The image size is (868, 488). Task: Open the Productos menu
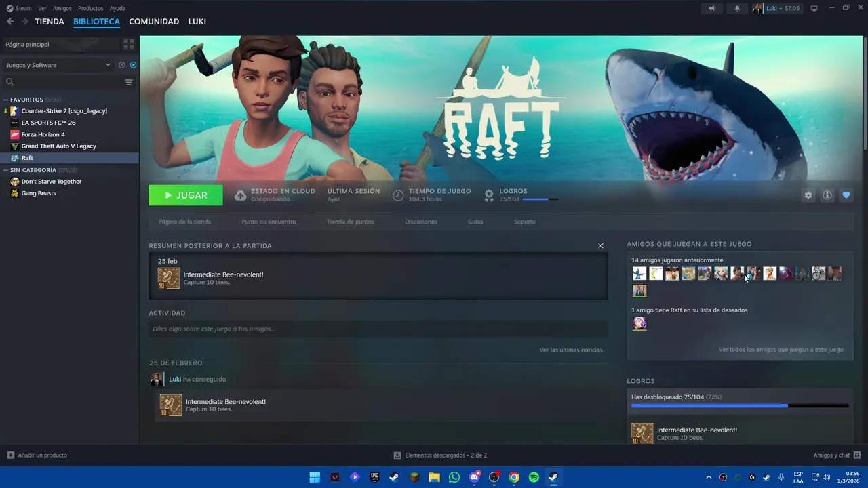[91, 8]
